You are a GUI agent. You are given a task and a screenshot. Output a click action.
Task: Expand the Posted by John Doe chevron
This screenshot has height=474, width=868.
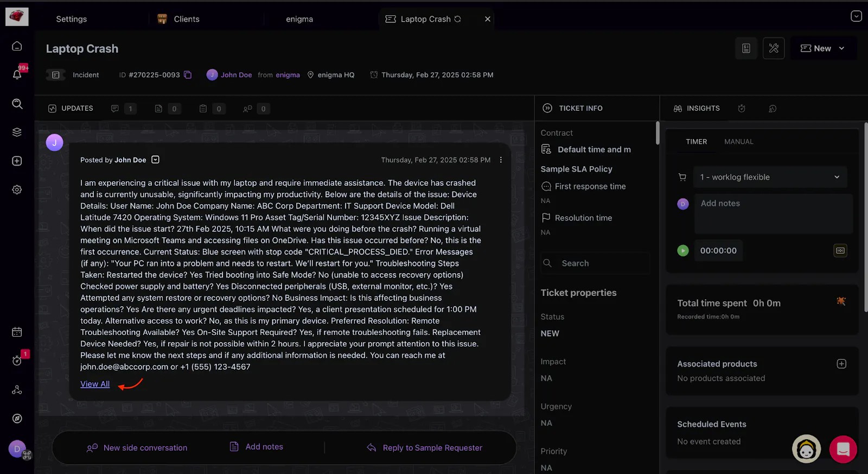[x=156, y=160]
